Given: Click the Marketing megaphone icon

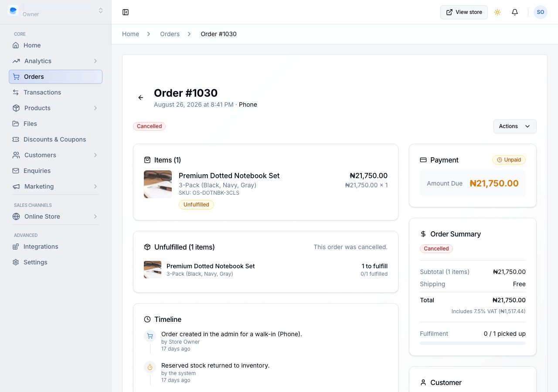Looking at the screenshot, I should pyautogui.click(x=16, y=186).
